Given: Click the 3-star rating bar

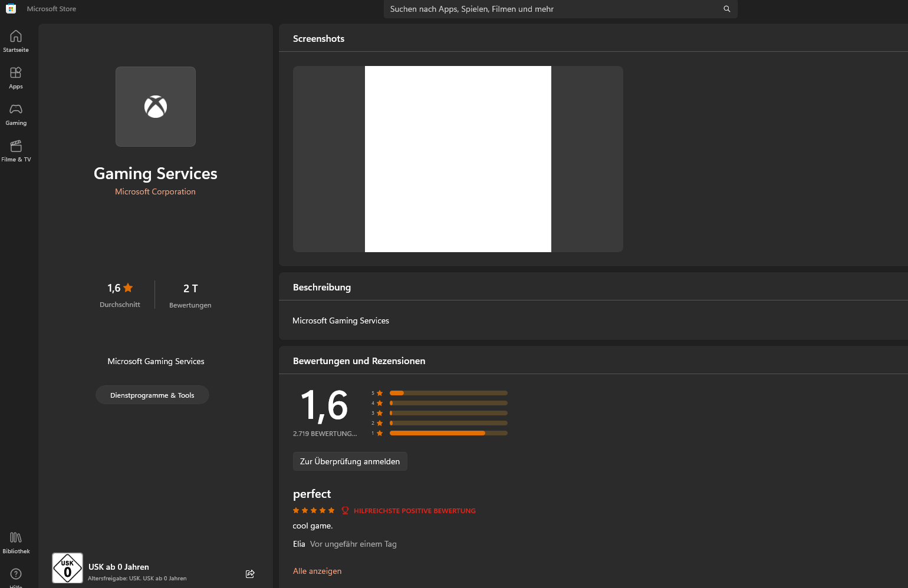Looking at the screenshot, I should [448, 413].
